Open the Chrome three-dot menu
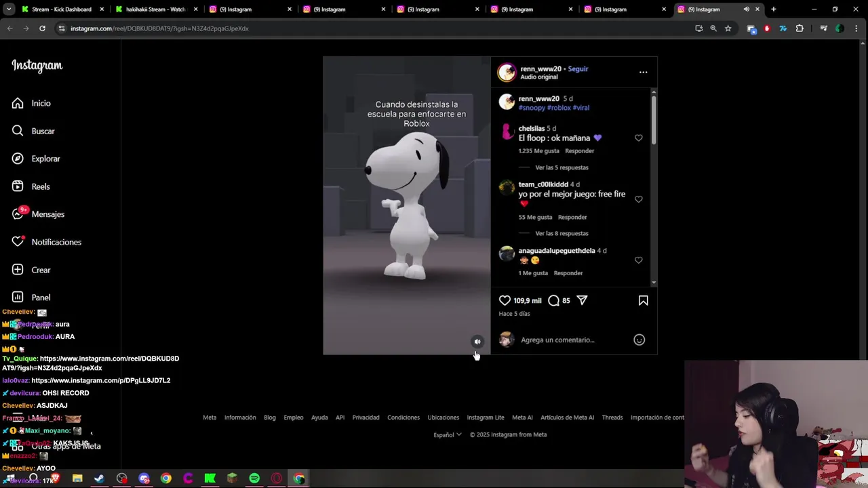868x488 pixels. coord(856,28)
